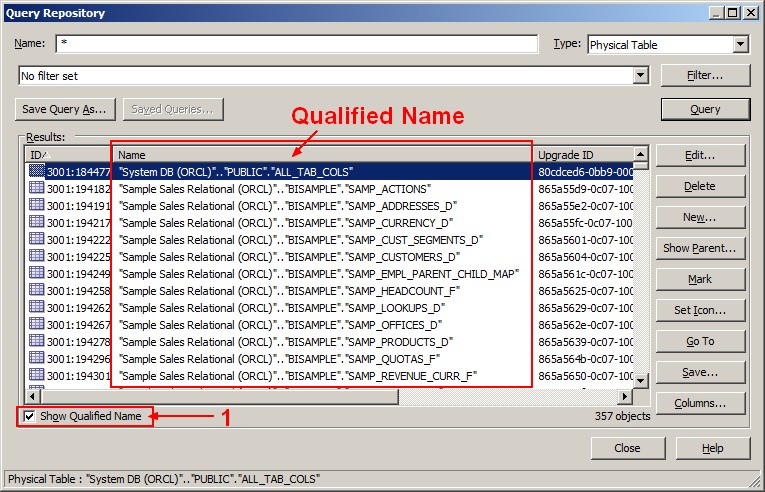Open the Filter dialog button

pos(705,76)
